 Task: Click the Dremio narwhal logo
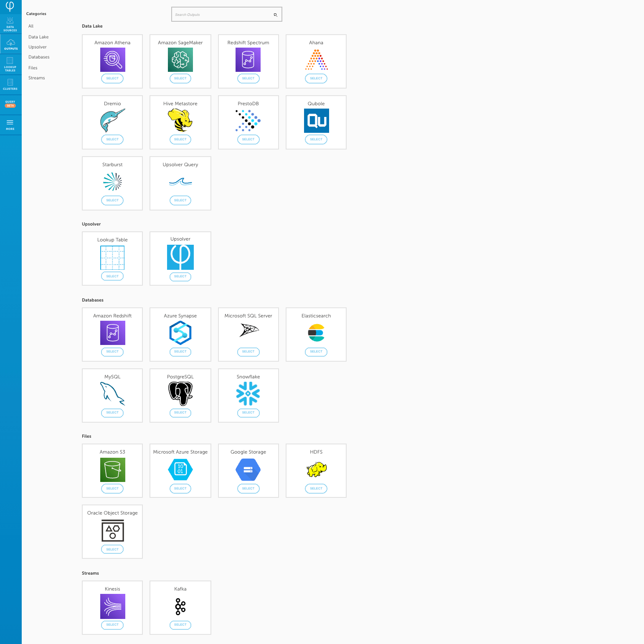click(x=113, y=120)
